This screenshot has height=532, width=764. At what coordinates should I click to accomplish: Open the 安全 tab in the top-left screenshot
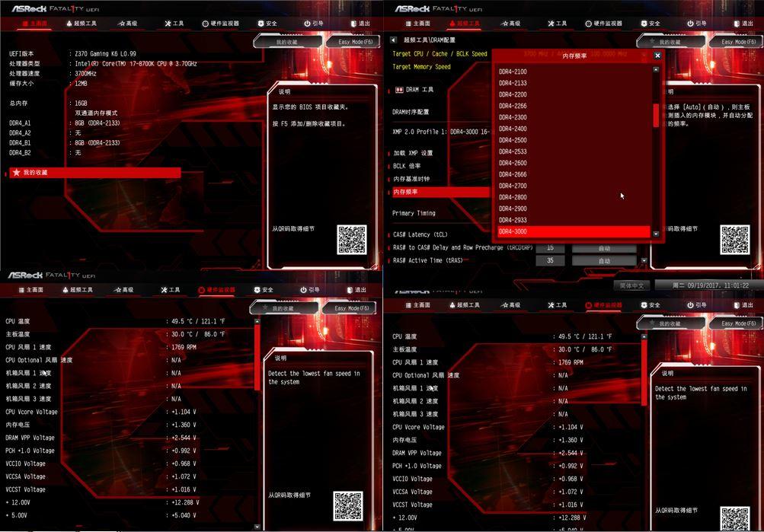pos(267,24)
